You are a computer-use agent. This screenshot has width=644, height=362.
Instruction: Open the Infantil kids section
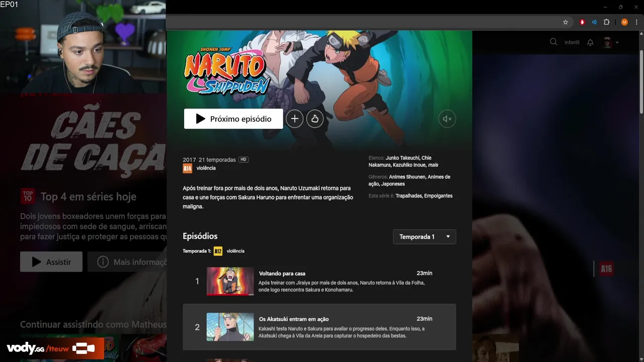pos(572,43)
